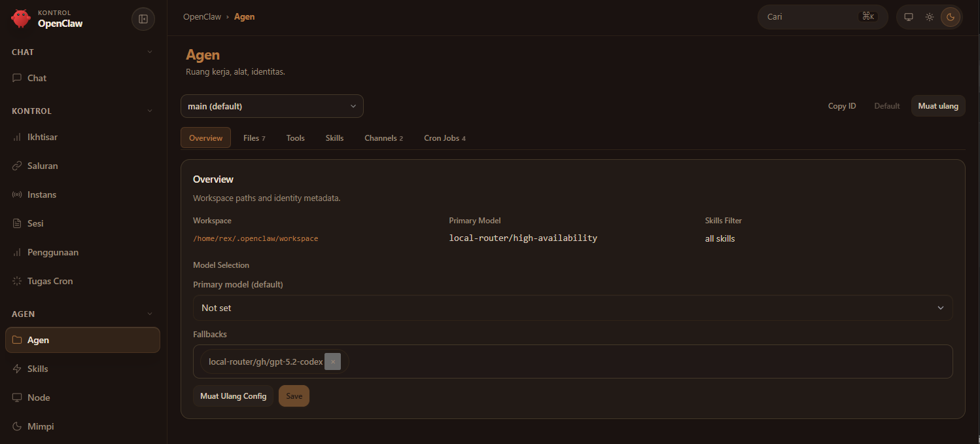Switch to the Skills tab

[x=334, y=138]
